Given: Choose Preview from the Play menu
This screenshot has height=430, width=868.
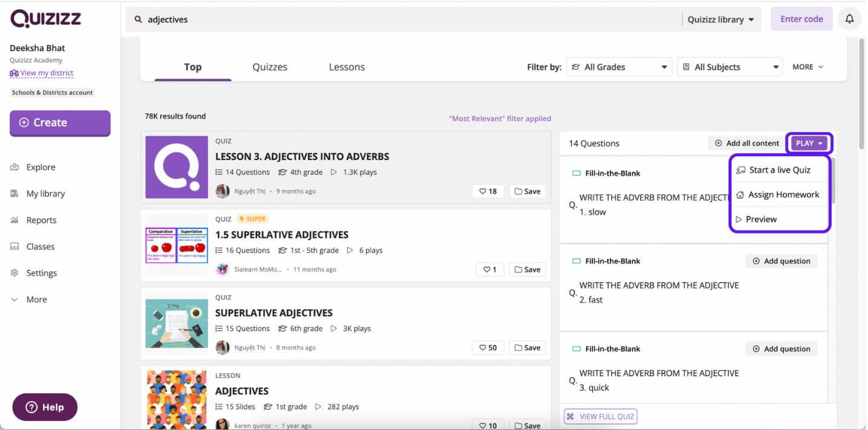Looking at the screenshot, I should 779,219.
